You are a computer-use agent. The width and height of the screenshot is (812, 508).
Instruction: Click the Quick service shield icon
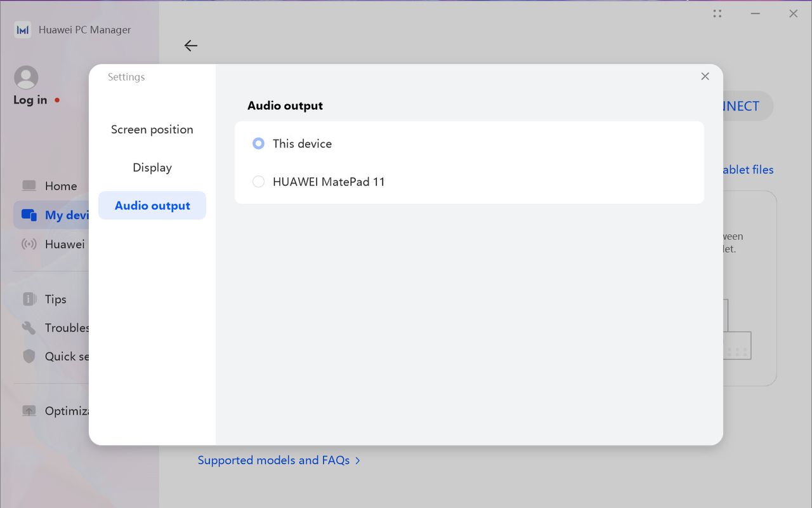pos(29,356)
